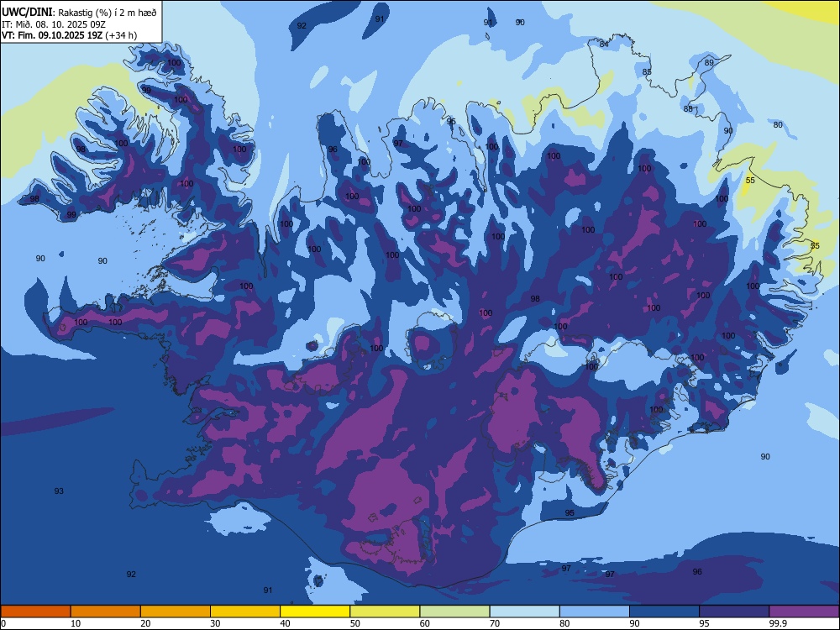Click the dark orange 0–10 legend swatch
Viewport: 840px width, 630px height.
click(x=35, y=612)
